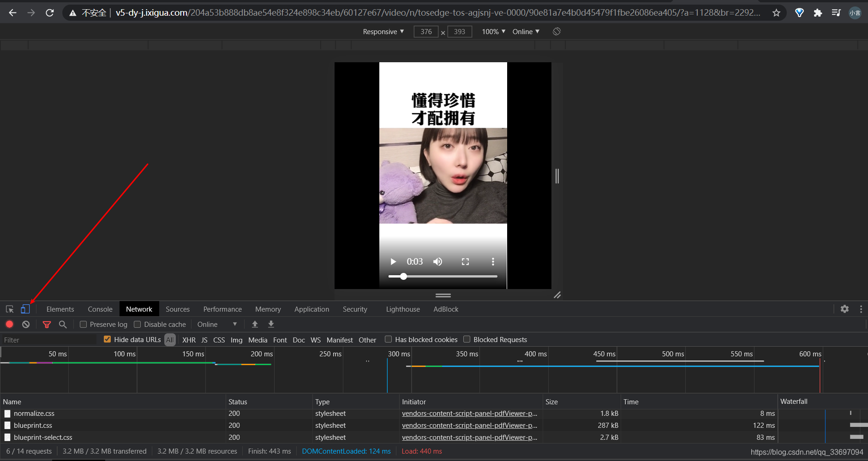Sort requests by the Status column
Image resolution: width=868 pixels, height=461 pixels.
pyautogui.click(x=269, y=402)
